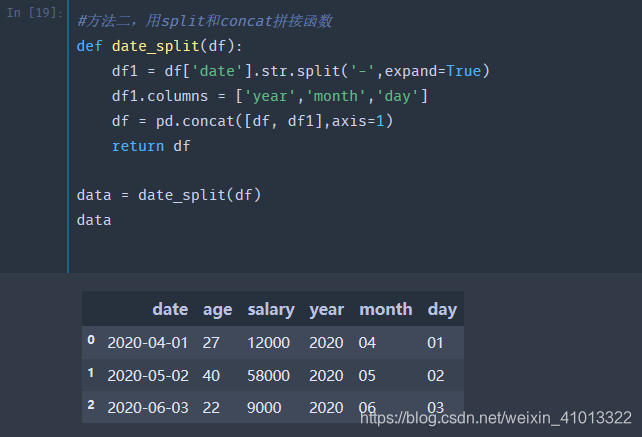Viewport: 642px width, 437px height.
Task: Click the 'age' column header
Action: (x=217, y=310)
